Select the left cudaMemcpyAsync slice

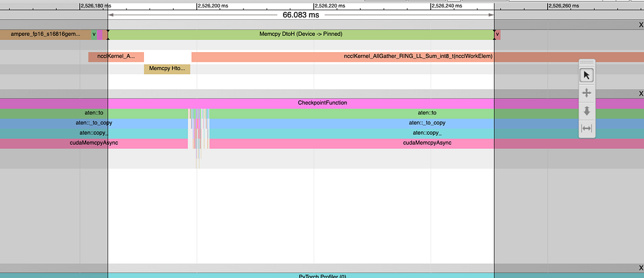[x=94, y=144]
